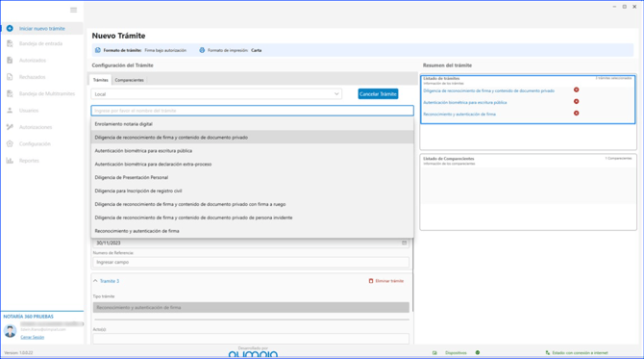Open Autorizaciones section
Screen dimensions: 644x359
[36, 127]
